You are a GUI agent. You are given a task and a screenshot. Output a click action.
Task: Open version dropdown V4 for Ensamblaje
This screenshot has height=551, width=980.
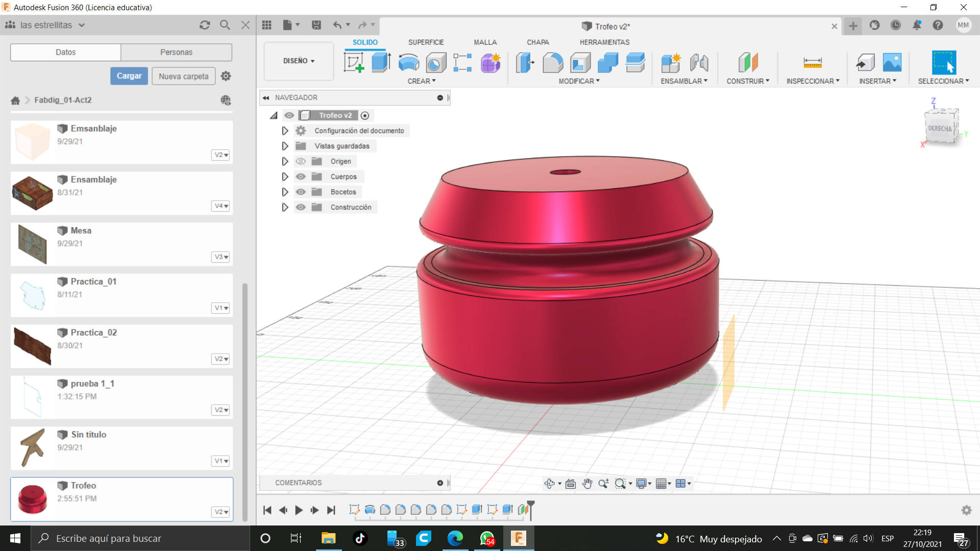220,206
